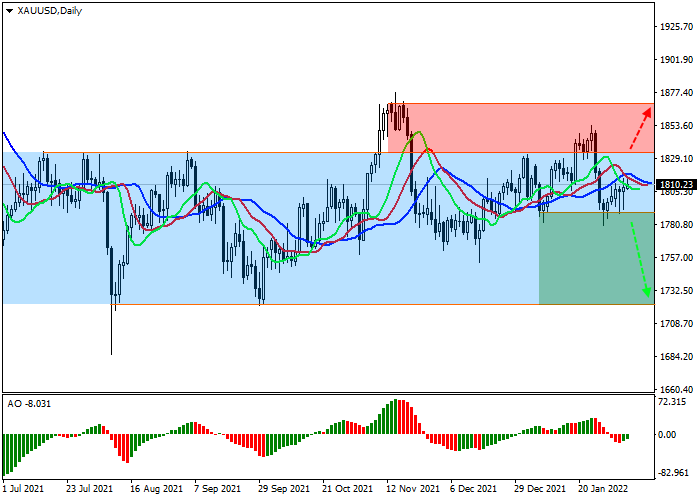Screen dimensions: 700x500
Task: Click the 72.315 oscillator scale value
Action: tap(672, 402)
